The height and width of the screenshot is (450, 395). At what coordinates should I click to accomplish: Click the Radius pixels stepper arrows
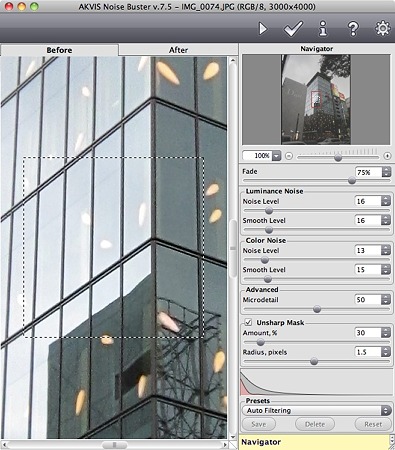(x=386, y=352)
